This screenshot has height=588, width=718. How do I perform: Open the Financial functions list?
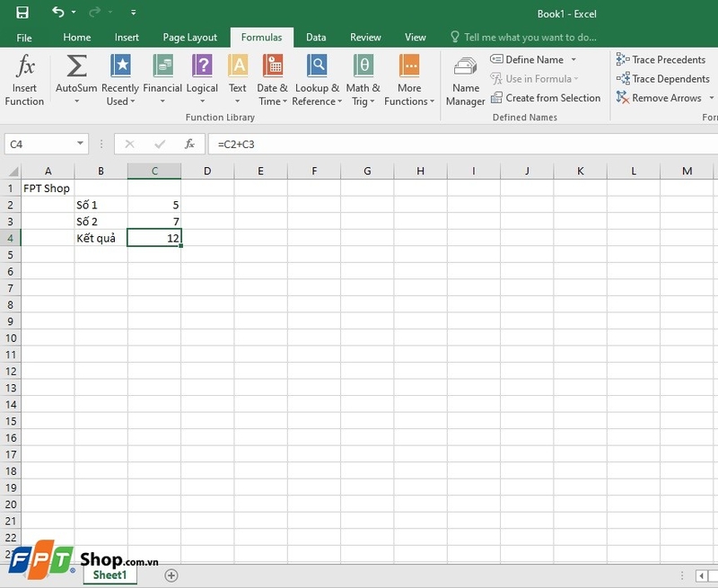[162, 80]
